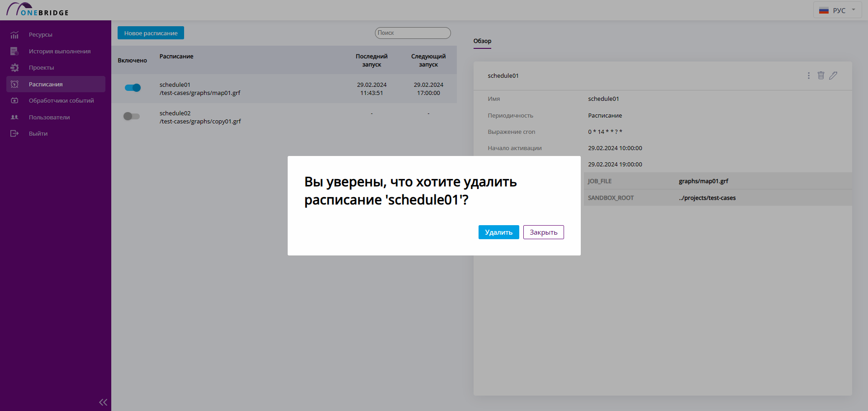This screenshot has height=411, width=868.
Task: Click the Имя field label
Action: pyautogui.click(x=494, y=99)
